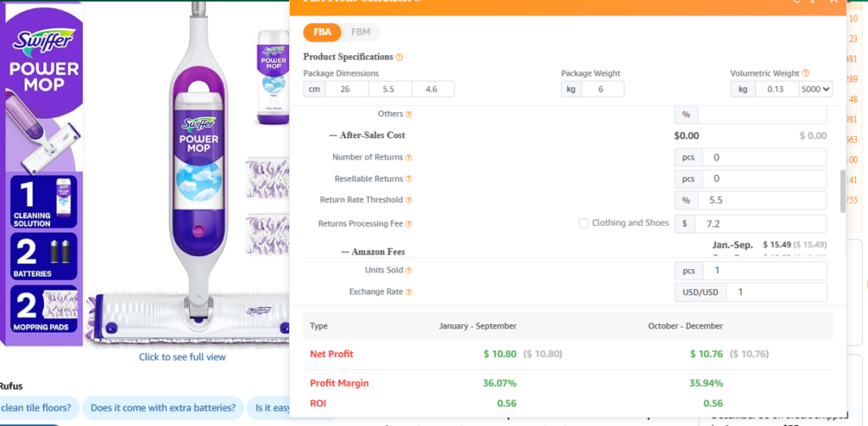Show Volumetric Weight help tooltip icon
Viewport: 868px width, 426px height.
coord(805,73)
